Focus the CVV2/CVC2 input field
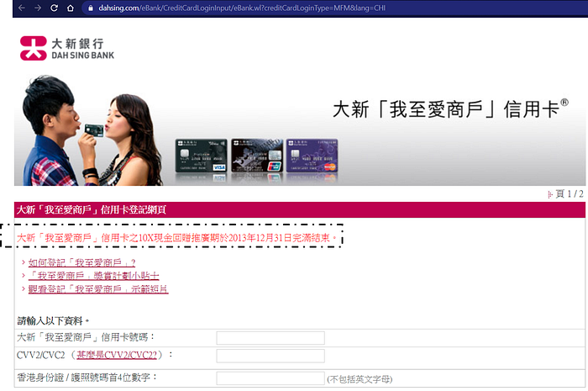The height and width of the screenshot is (391, 588). [x=270, y=356]
